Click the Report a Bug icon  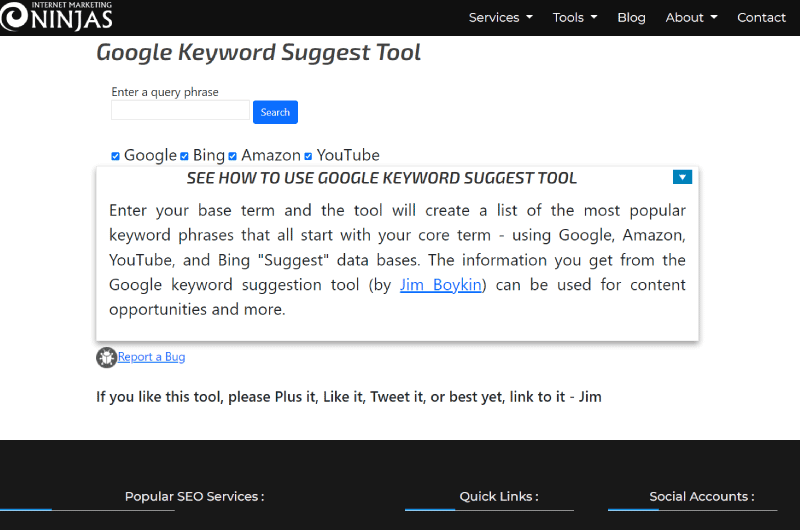tap(107, 358)
